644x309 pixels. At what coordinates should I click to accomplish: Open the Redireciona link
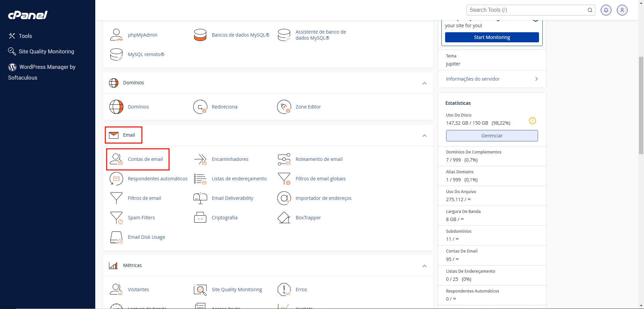(x=224, y=107)
